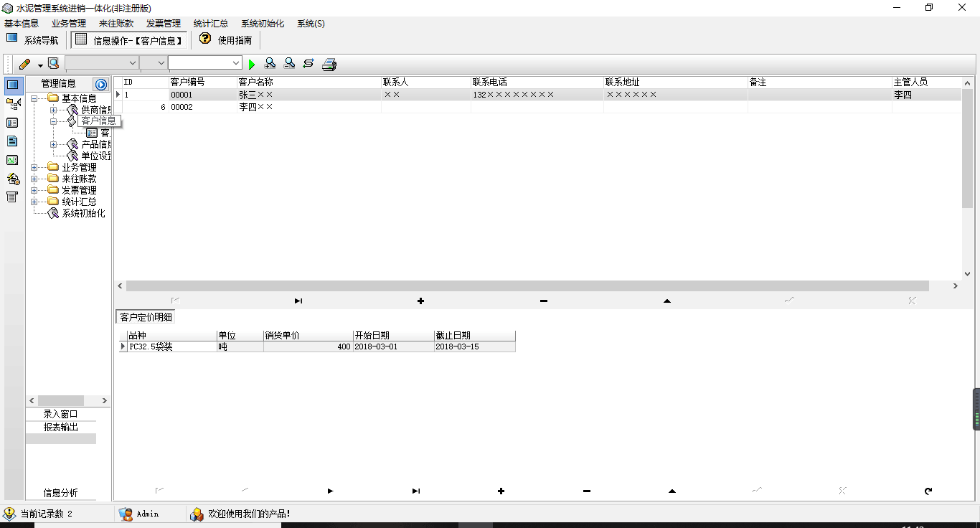Click the printer icon in the toolbar
980x528 pixels.
[x=329, y=65]
